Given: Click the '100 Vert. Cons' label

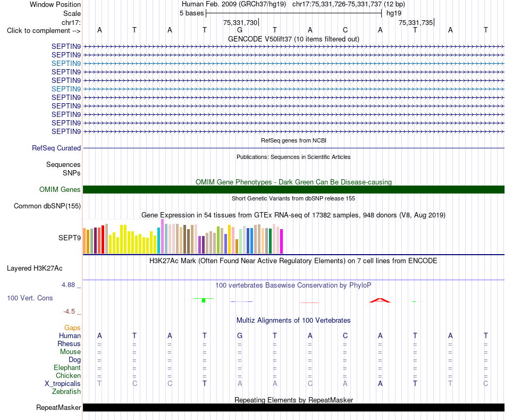Looking at the screenshot, I should click(30, 298).
